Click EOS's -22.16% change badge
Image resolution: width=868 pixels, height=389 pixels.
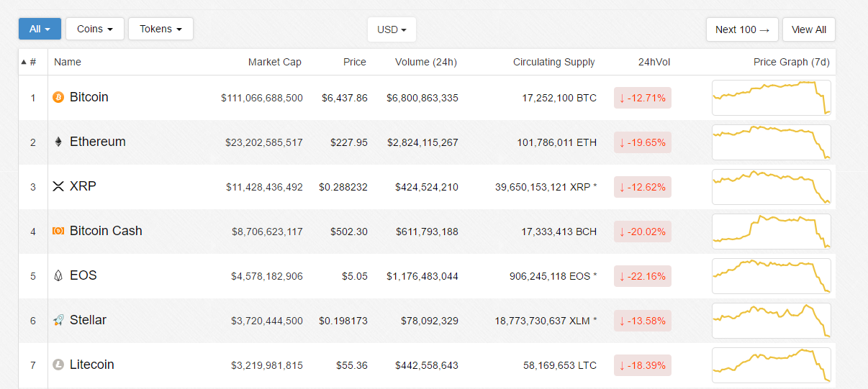point(642,276)
